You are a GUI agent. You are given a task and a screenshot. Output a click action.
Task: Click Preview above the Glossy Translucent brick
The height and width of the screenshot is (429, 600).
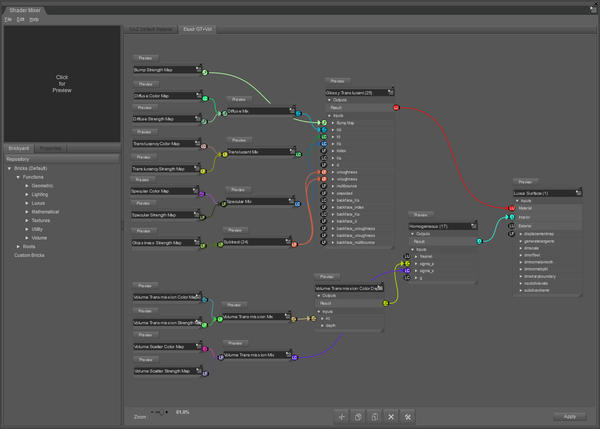coord(337,81)
